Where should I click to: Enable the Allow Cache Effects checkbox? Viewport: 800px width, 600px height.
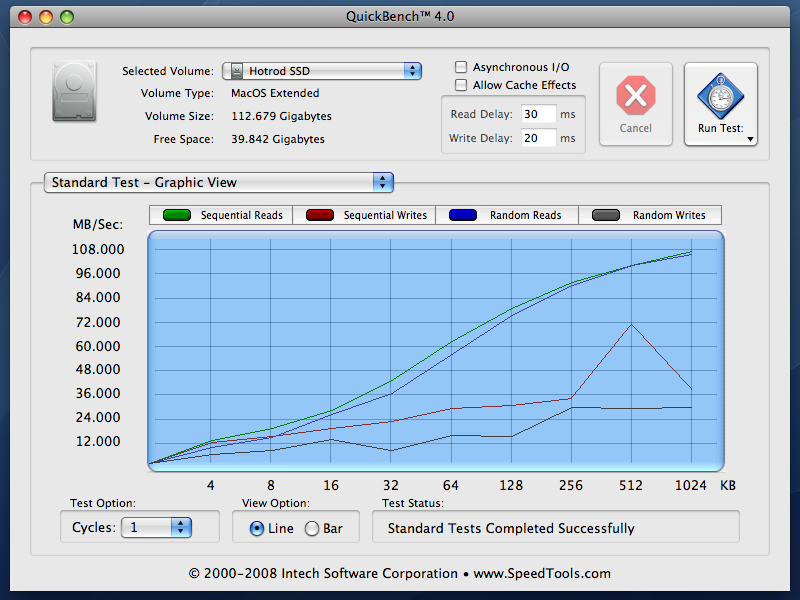461,85
